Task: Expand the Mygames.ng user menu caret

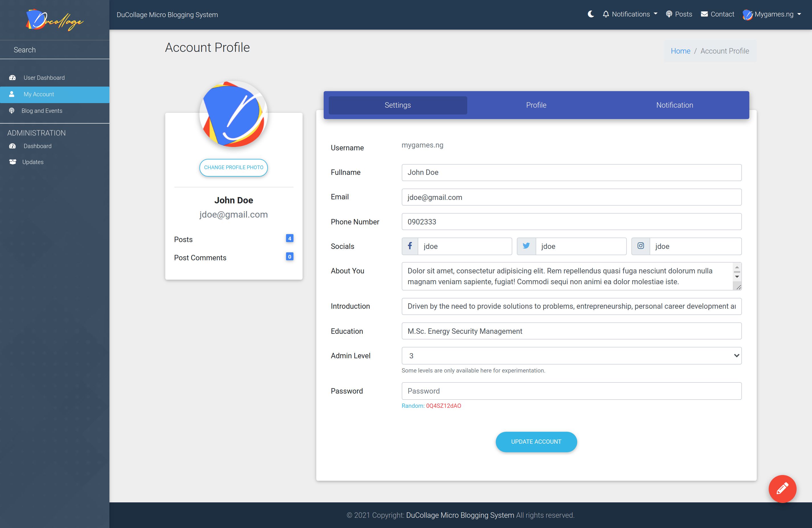Action: tap(799, 14)
